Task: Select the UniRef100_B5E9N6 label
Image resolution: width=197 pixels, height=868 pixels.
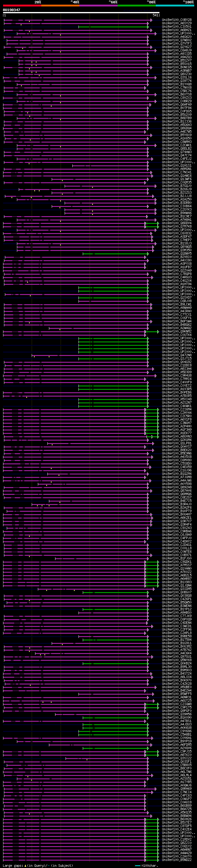Action: tap(176, 453)
